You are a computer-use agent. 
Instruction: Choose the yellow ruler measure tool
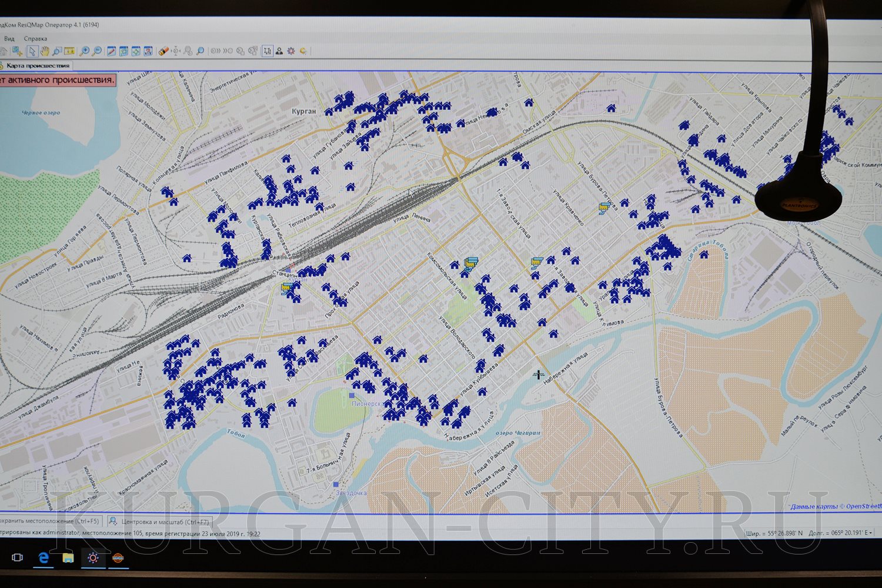[70, 51]
